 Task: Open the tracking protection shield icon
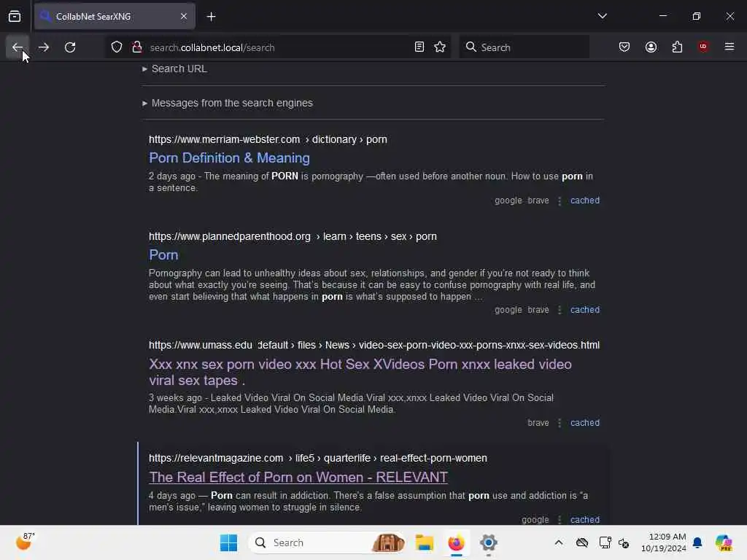[117, 47]
